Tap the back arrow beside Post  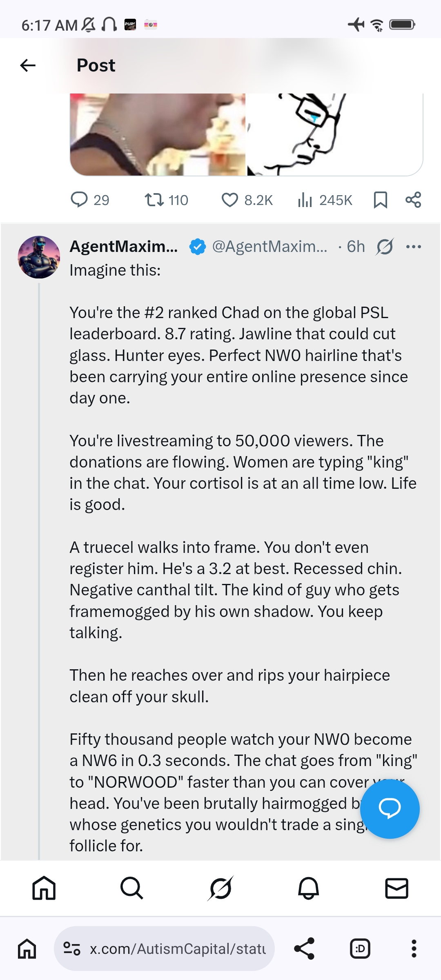coord(28,65)
